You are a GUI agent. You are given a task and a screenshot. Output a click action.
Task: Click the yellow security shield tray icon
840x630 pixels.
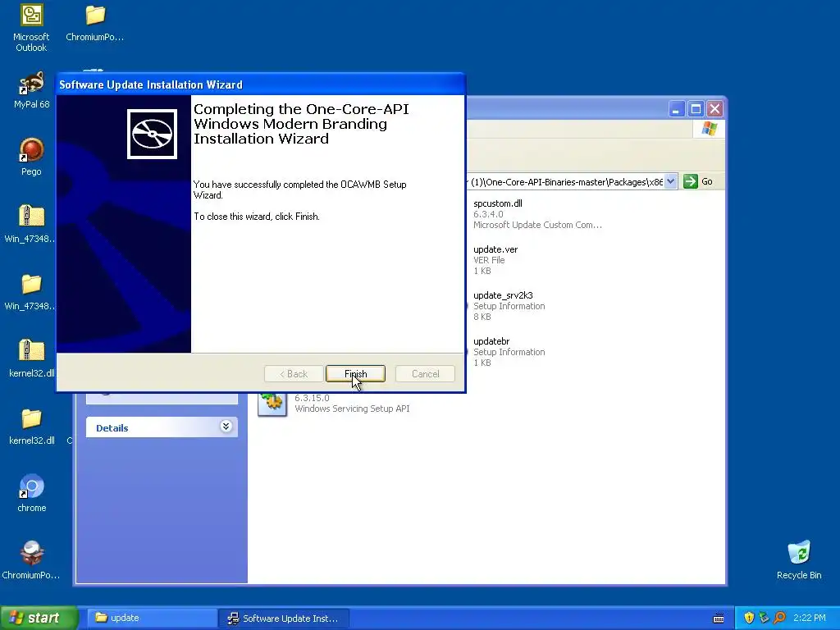(x=749, y=618)
